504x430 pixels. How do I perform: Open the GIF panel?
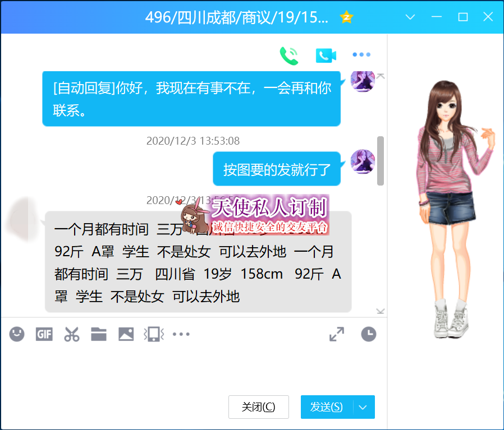coord(44,334)
